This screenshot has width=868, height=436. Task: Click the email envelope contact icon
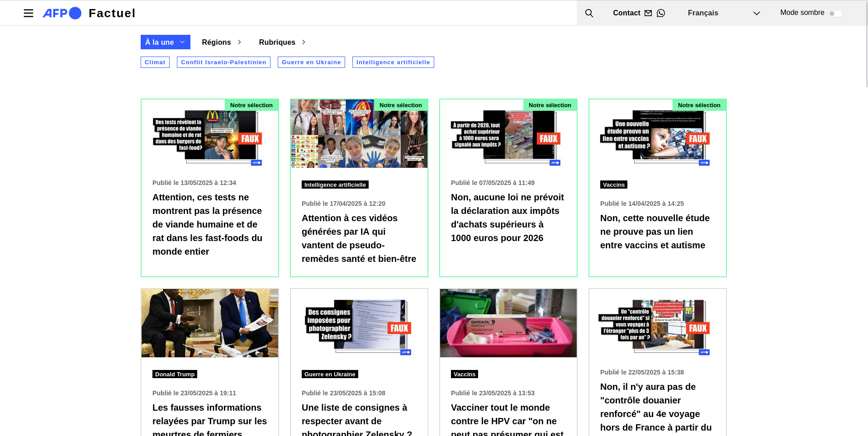click(648, 13)
